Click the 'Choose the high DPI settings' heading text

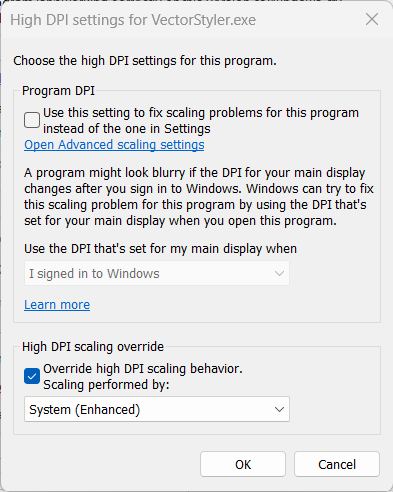[x=145, y=61]
